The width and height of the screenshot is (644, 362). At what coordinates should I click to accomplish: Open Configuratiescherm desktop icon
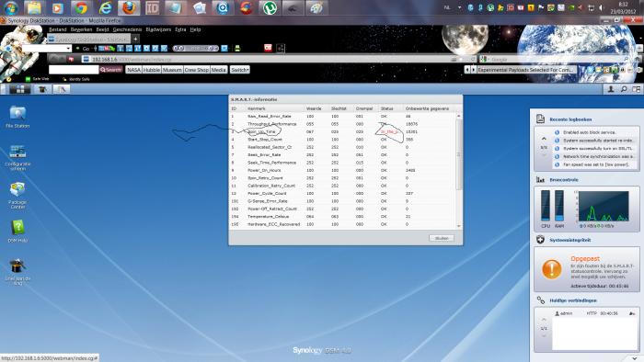point(17,157)
